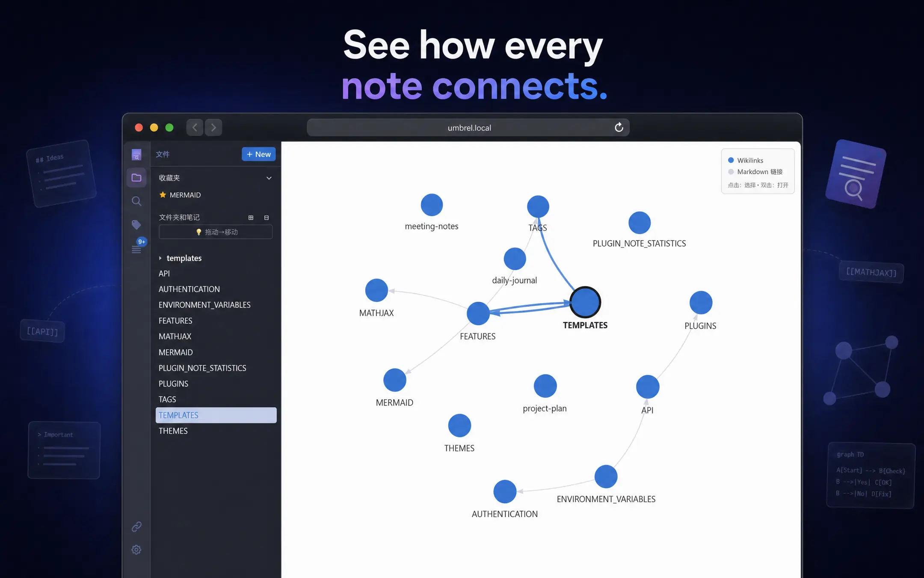Select the FEATURES graph node
924x578 pixels.
tap(478, 313)
